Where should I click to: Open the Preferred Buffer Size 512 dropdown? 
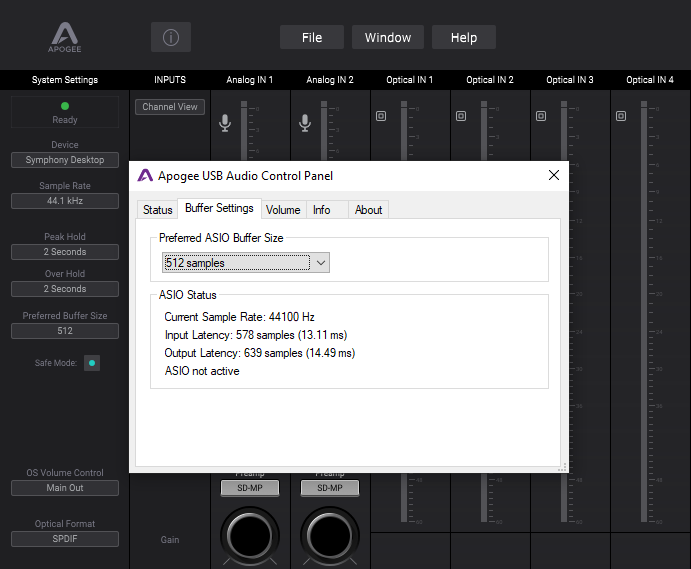click(65, 331)
